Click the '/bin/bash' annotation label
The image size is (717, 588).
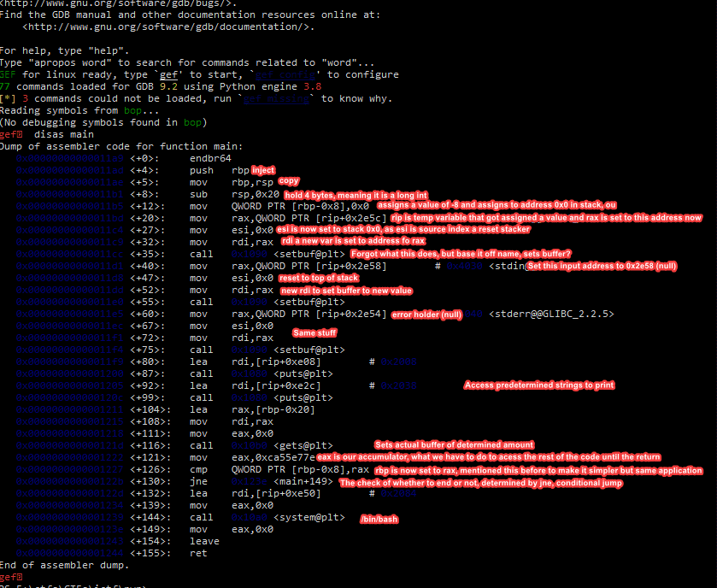pyautogui.click(x=379, y=519)
